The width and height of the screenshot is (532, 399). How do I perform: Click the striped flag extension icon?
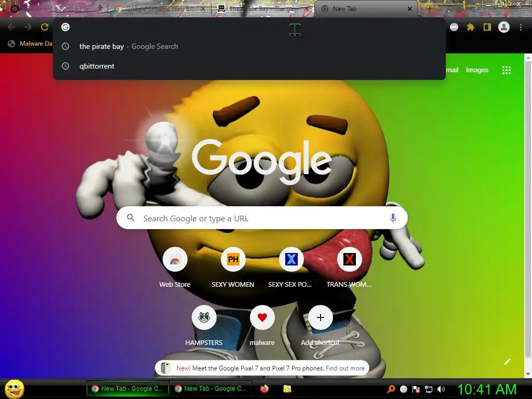click(x=454, y=27)
